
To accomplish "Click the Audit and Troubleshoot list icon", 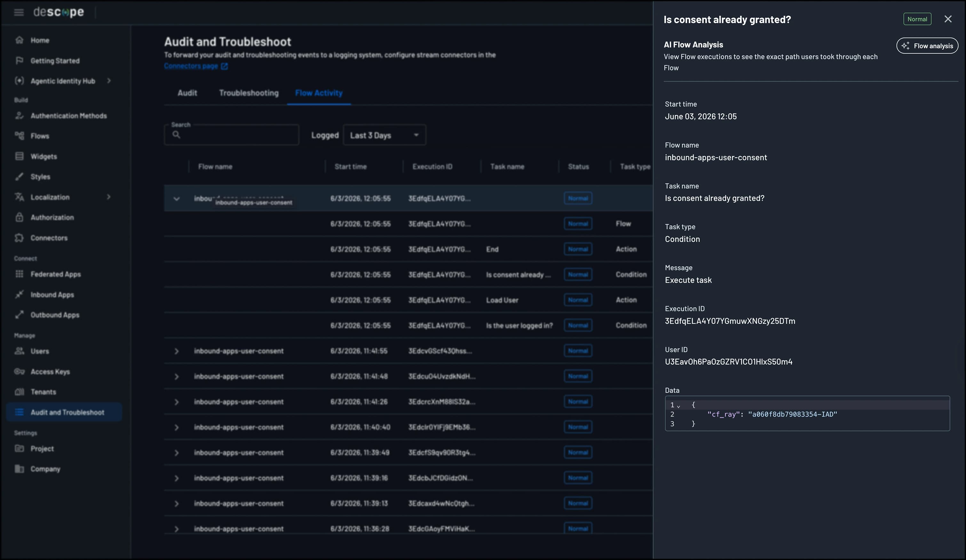I will pos(20,412).
